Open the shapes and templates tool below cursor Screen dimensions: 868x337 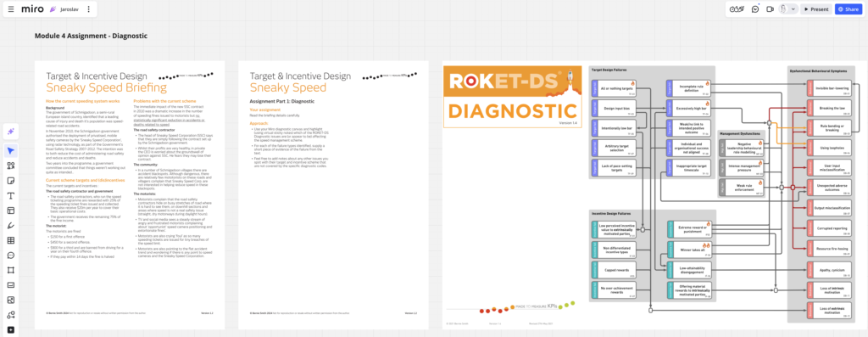10,166
